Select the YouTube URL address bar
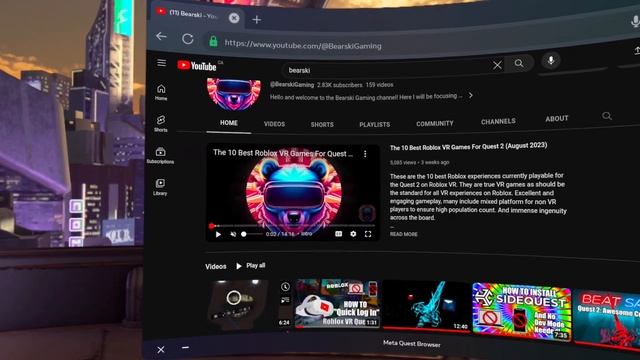 pos(303,44)
